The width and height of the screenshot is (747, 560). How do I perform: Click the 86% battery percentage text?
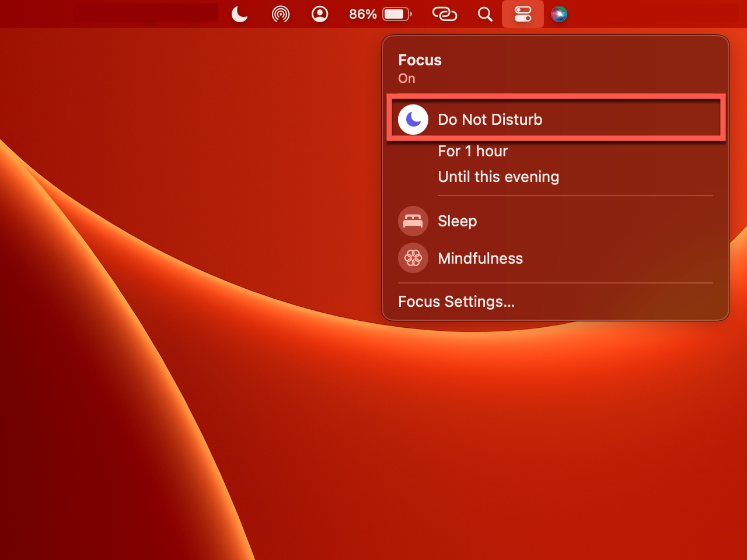[362, 14]
